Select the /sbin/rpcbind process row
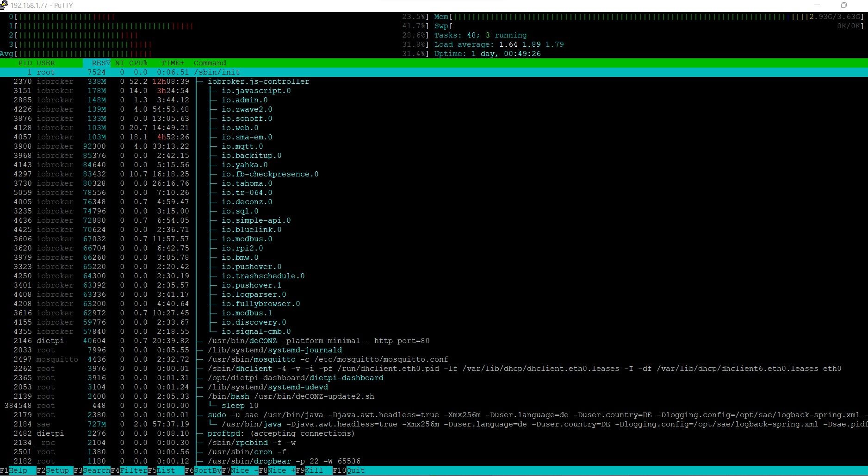Screen dimensions: 868x476 [x=434, y=443]
